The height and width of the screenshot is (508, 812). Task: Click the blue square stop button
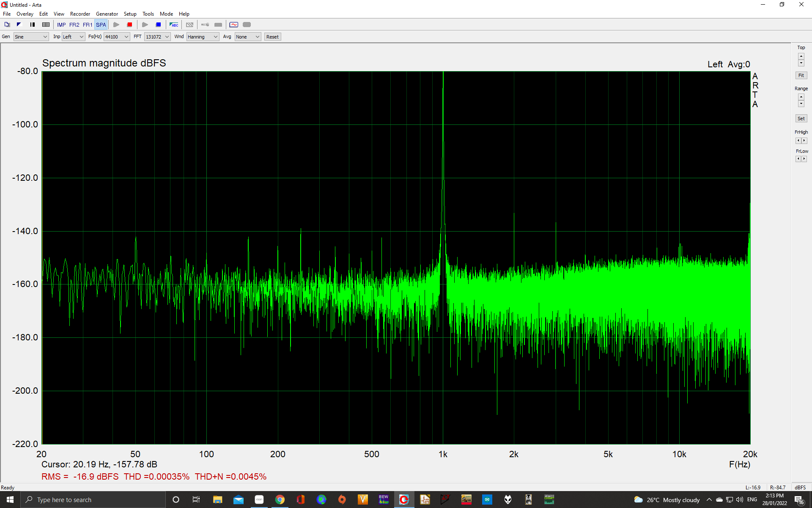point(159,25)
